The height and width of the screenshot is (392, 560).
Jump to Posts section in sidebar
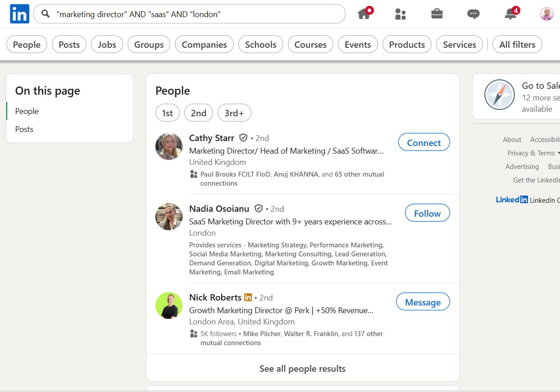(24, 129)
